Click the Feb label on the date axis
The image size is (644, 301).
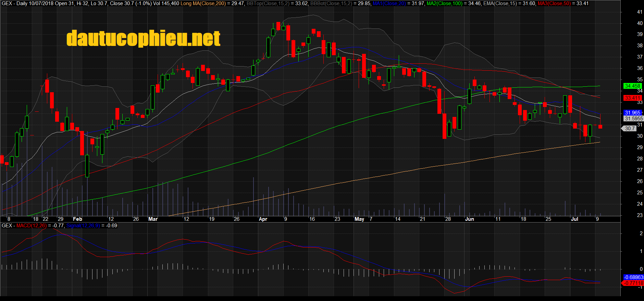pos(78,219)
